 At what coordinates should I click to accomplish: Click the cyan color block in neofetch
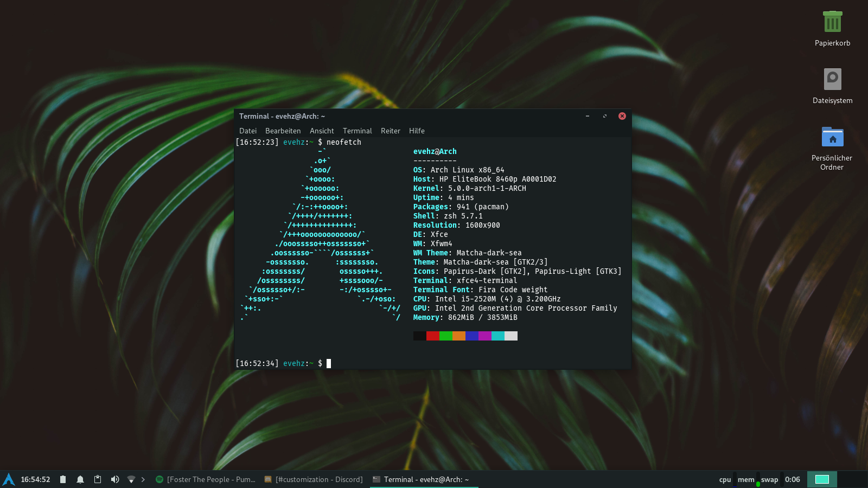(x=498, y=336)
